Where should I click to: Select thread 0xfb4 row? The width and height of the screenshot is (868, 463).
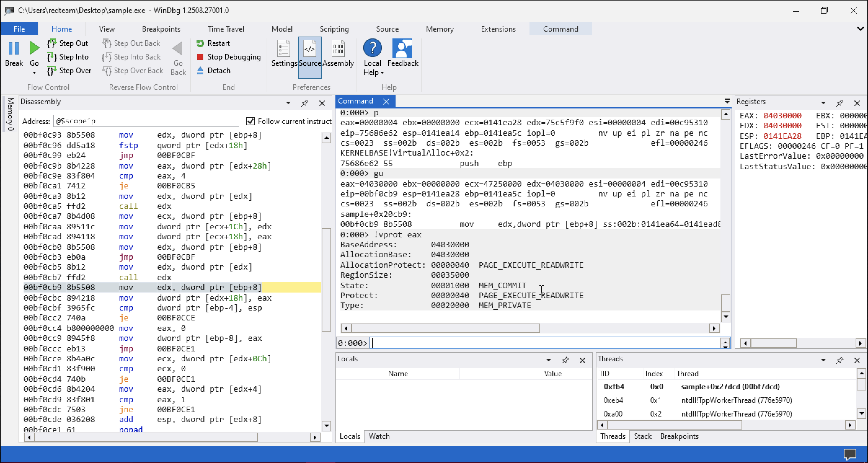[726, 386]
